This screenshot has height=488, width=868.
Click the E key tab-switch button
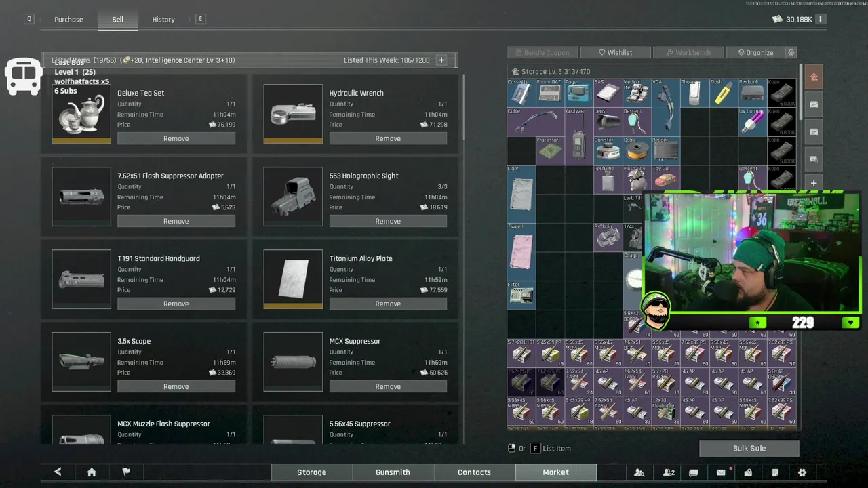pos(200,19)
